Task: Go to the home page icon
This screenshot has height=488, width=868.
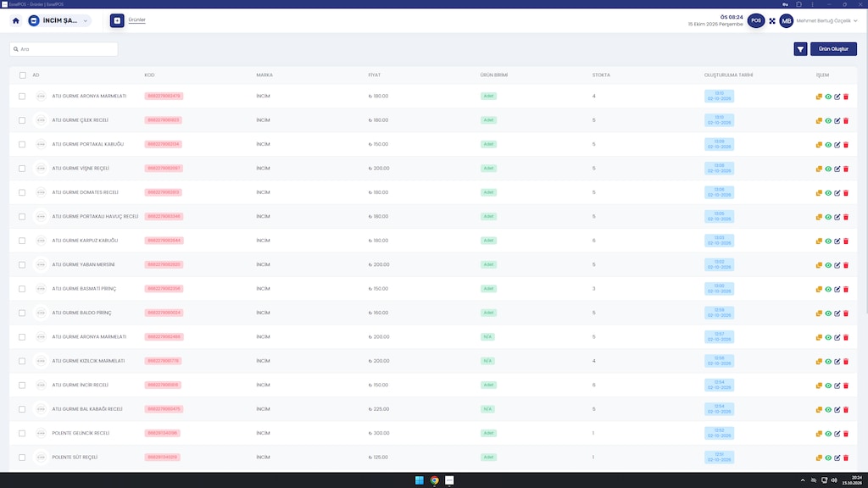Action: click(x=15, y=21)
